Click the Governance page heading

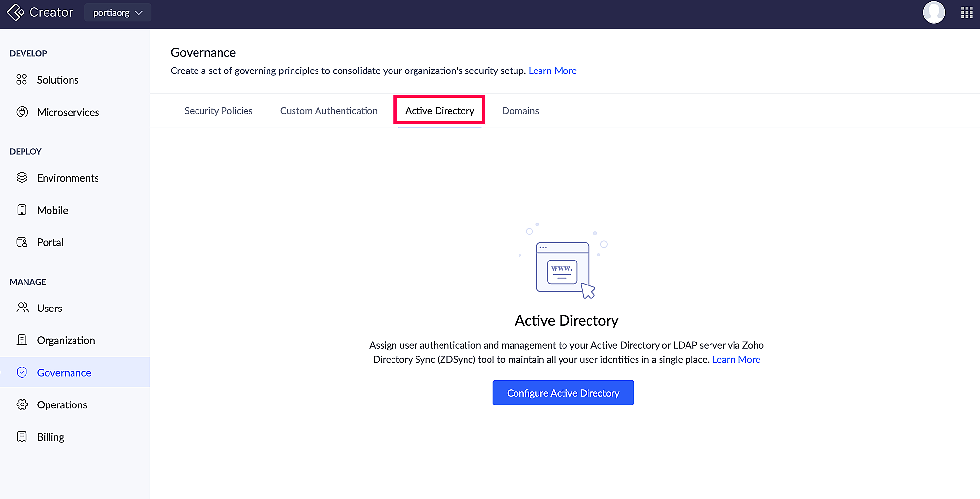pos(203,52)
